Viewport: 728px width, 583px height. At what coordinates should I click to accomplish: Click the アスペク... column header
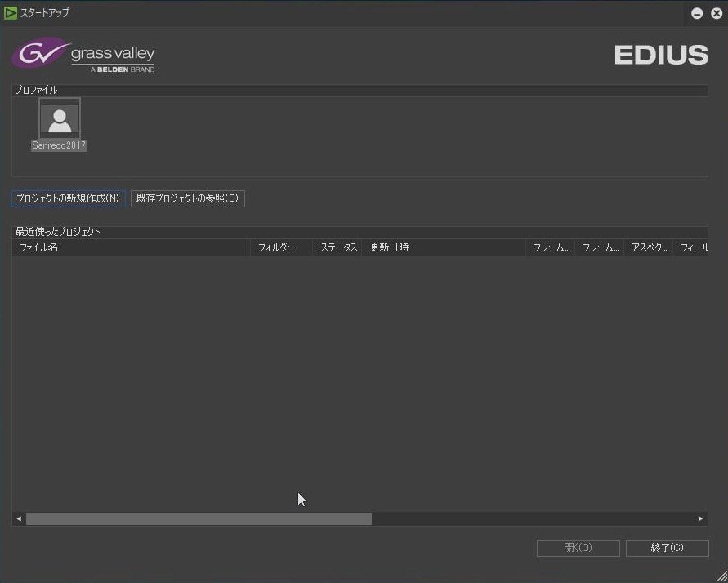point(649,247)
